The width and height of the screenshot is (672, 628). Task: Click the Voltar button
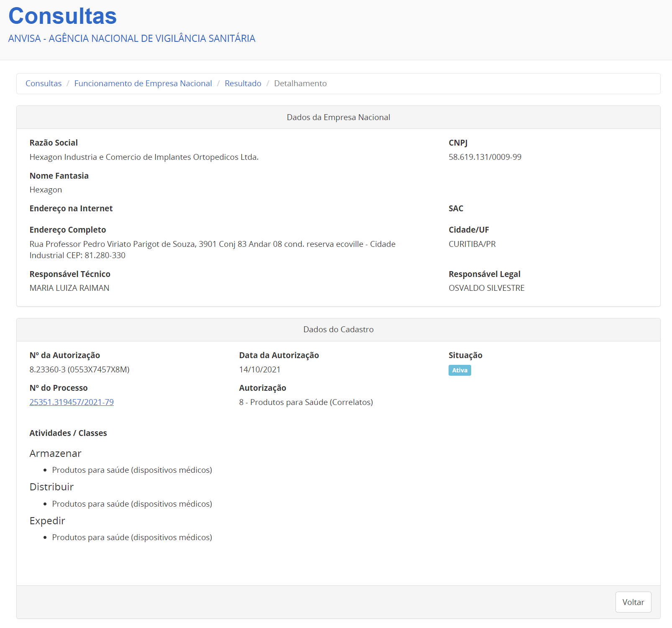(x=633, y=602)
